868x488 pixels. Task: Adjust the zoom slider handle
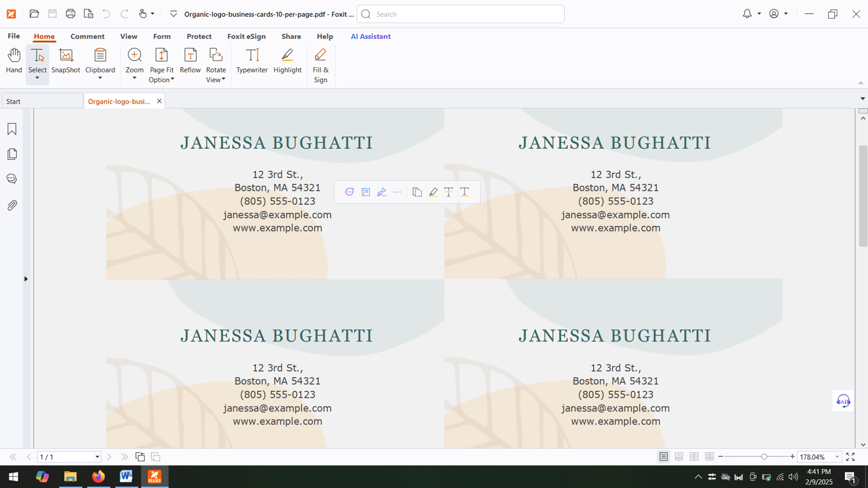[764, 457]
